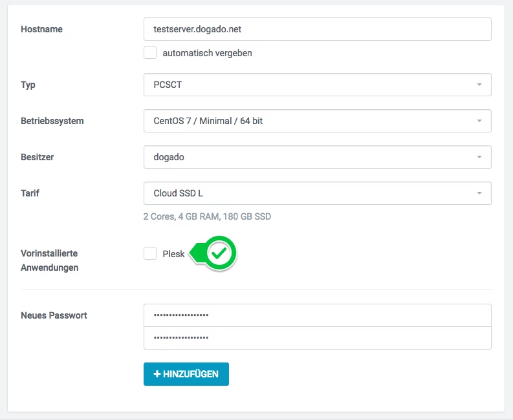Click the plus icon on the Hinzufügen button
513x420 pixels.
point(157,374)
